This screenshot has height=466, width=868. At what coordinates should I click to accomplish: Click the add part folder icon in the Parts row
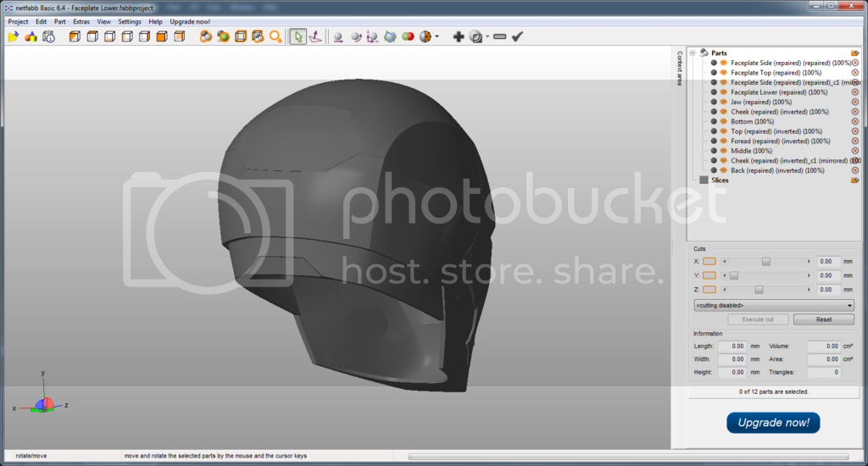854,53
